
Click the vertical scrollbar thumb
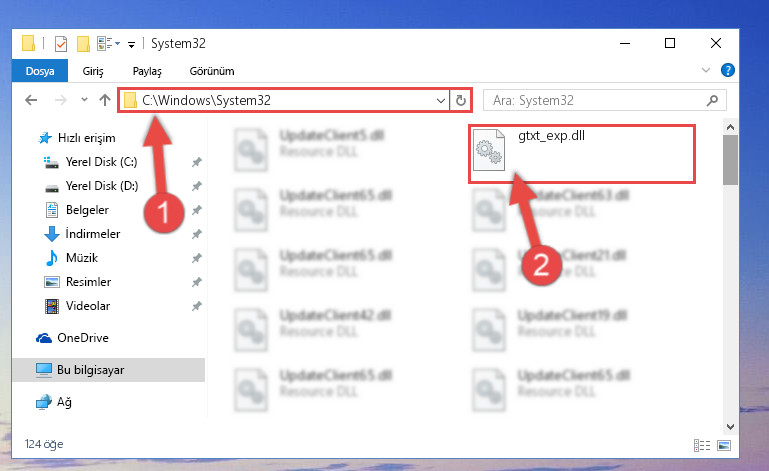pos(730,160)
